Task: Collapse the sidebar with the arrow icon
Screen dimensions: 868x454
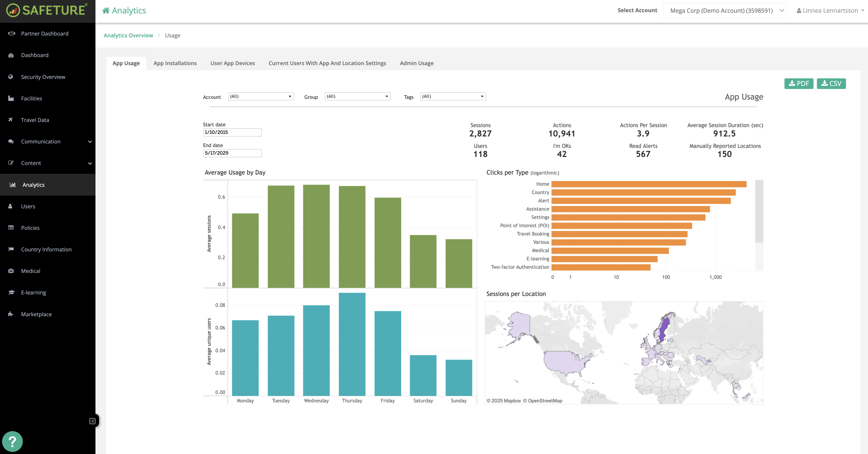Action: 92,421
